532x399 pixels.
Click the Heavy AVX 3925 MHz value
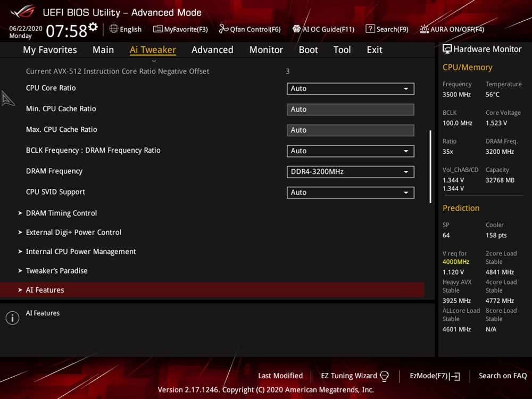click(x=456, y=301)
